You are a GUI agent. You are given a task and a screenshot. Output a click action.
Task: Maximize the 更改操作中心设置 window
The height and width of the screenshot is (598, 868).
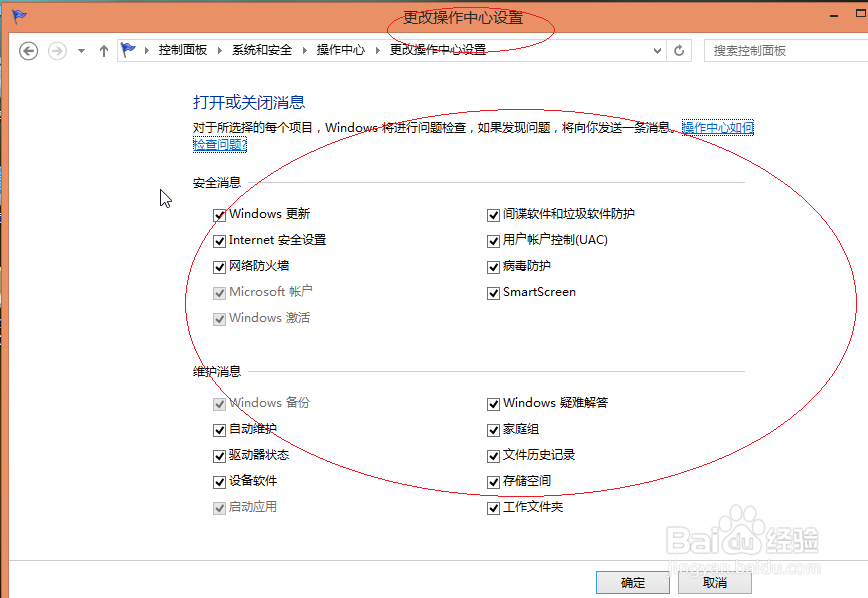[861, 13]
